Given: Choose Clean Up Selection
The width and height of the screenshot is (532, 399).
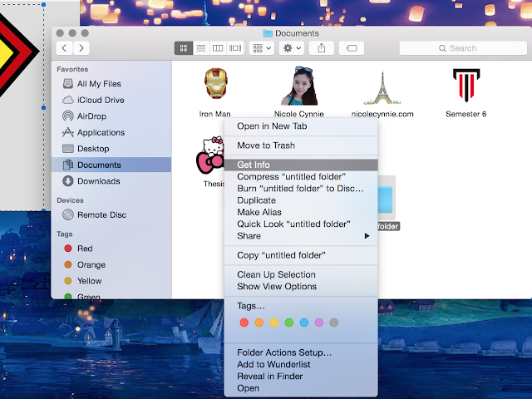Looking at the screenshot, I should (301, 275).
